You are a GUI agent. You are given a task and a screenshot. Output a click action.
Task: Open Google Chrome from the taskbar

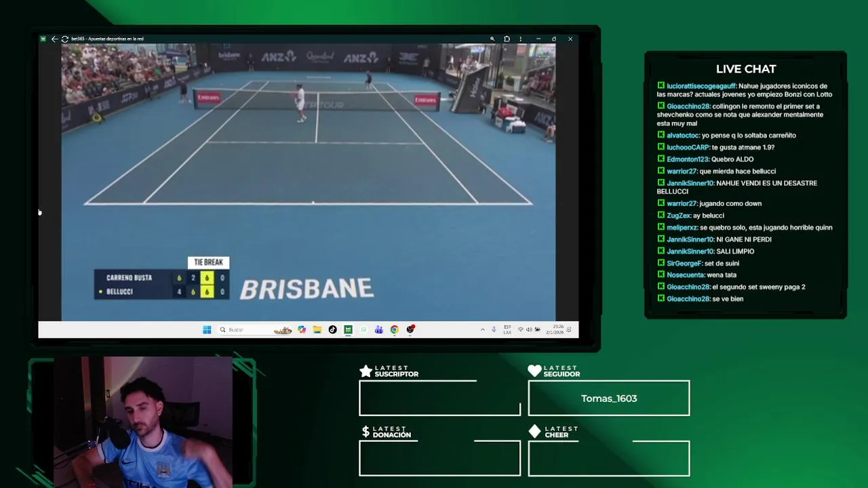[x=394, y=329]
